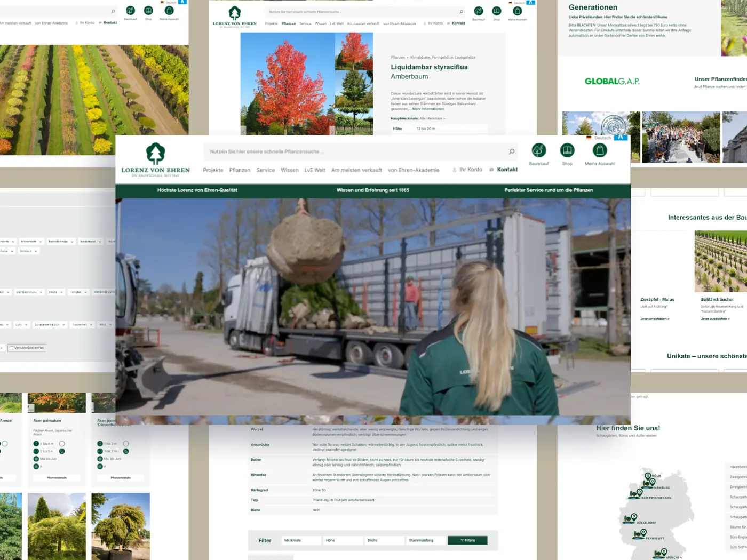Click the Filtern button
This screenshot has height=560, width=747.
click(x=467, y=540)
